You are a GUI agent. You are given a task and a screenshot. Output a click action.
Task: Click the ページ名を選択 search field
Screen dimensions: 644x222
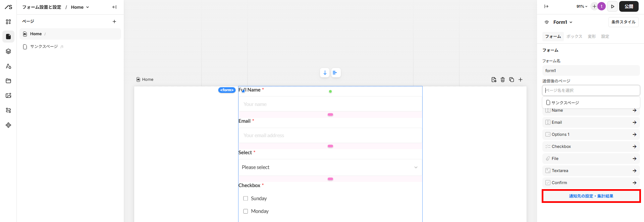coord(591,91)
